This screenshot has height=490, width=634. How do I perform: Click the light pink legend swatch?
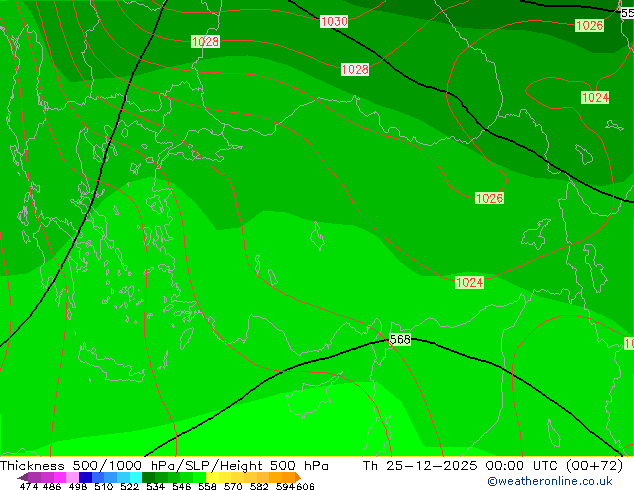click(x=72, y=477)
